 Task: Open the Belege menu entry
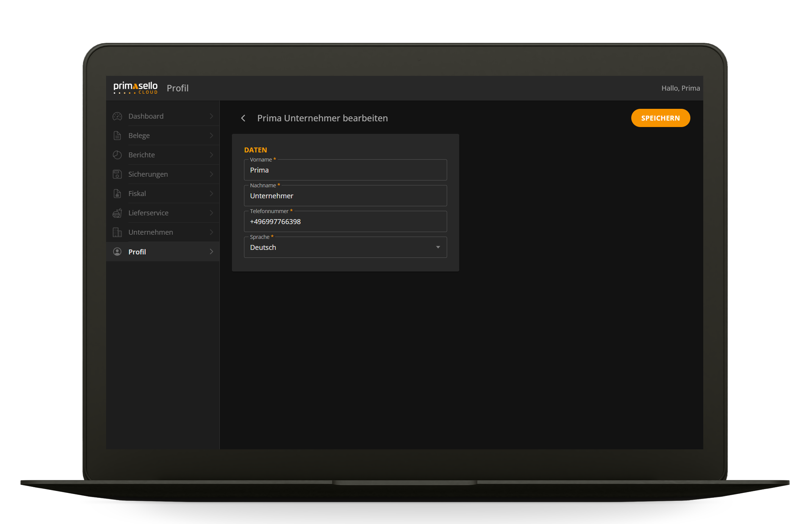click(139, 135)
